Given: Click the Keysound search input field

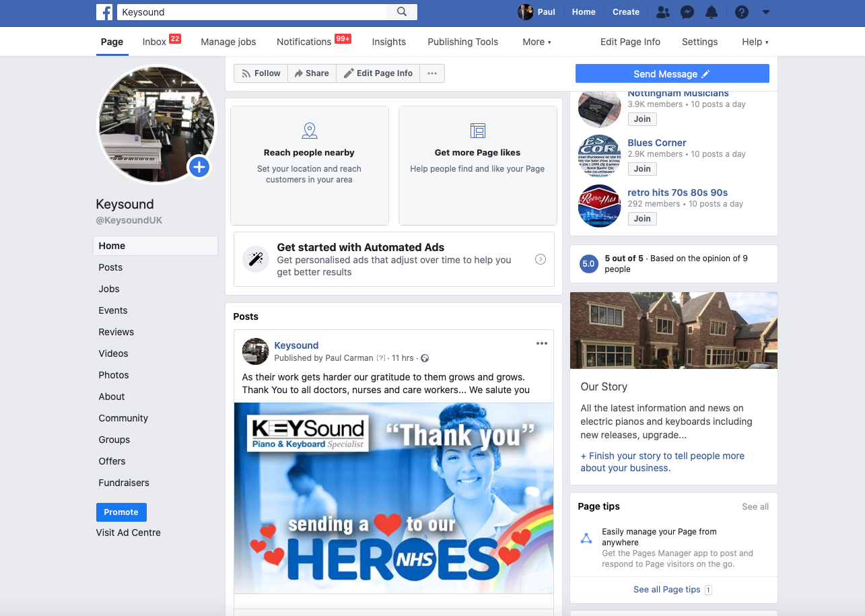Looking at the screenshot, I should 252,11.
